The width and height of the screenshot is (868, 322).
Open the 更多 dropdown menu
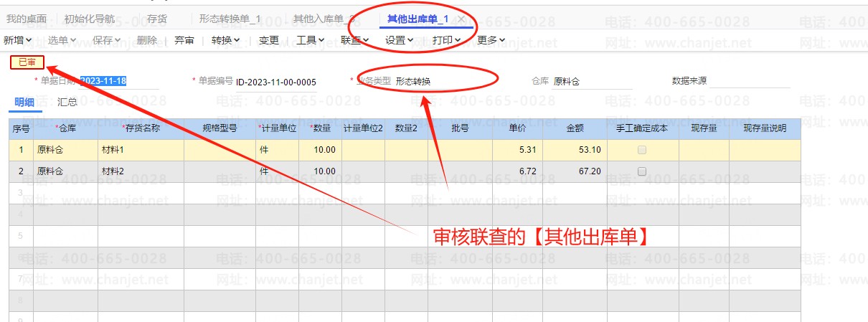(491, 40)
